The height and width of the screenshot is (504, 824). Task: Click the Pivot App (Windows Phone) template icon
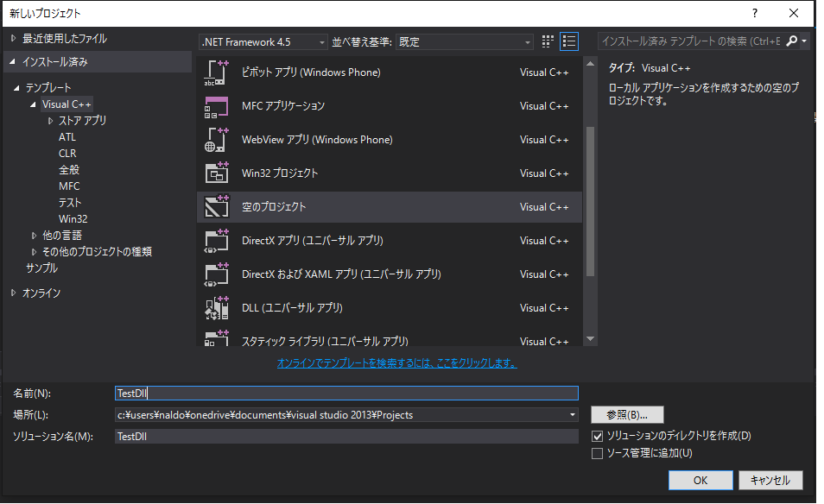[217, 72]
